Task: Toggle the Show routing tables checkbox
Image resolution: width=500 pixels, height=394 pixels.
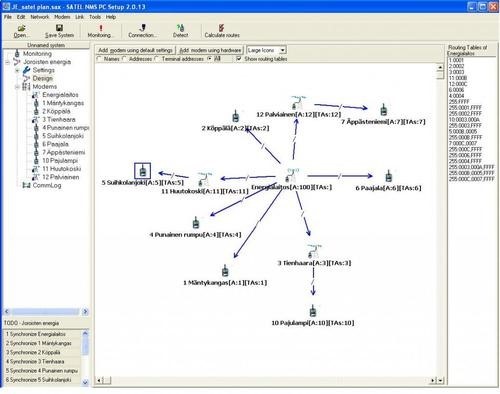Action: 239,59
